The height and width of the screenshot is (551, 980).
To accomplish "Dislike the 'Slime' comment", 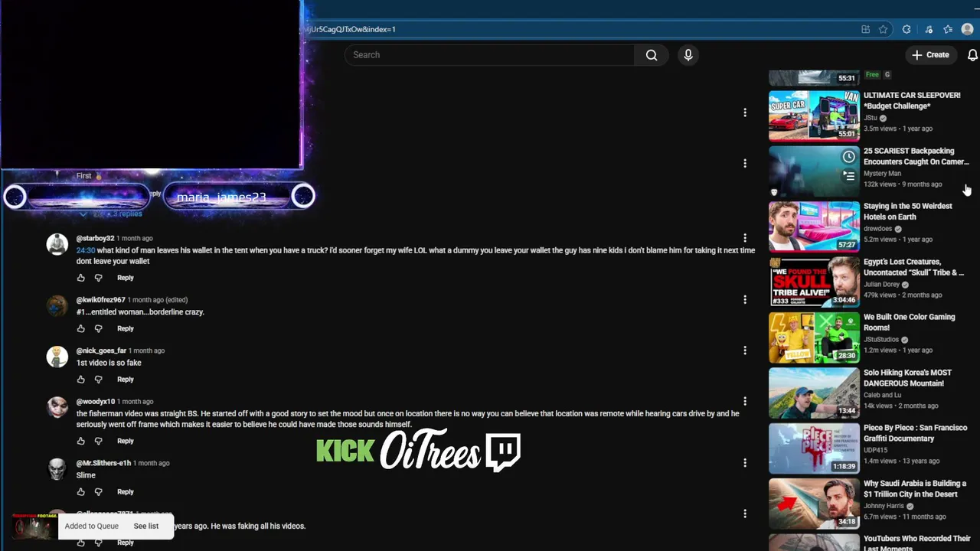I will coord(98,492).
